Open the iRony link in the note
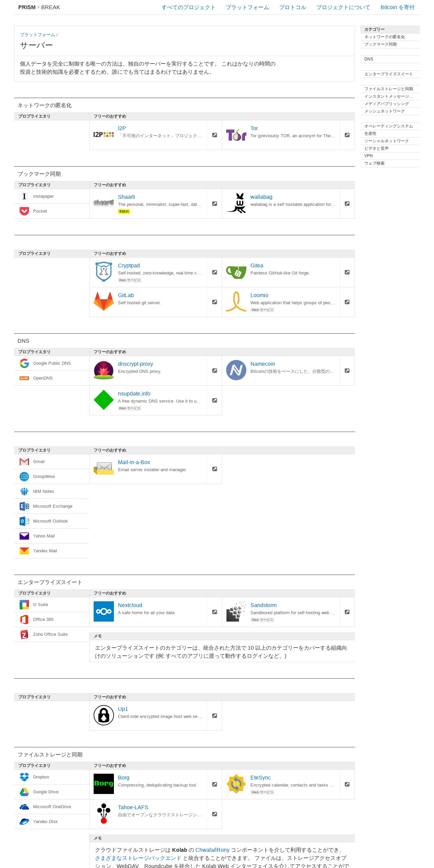 (x=222, y=850)
